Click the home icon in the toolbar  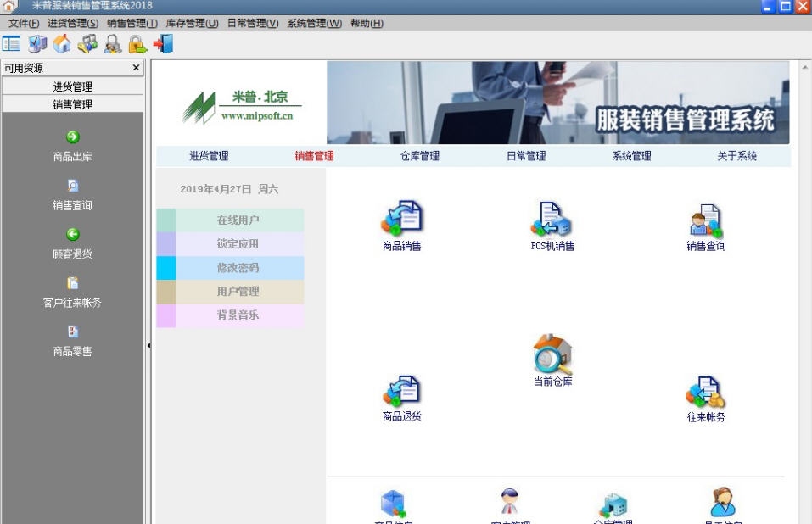click(x=61, y=43)
